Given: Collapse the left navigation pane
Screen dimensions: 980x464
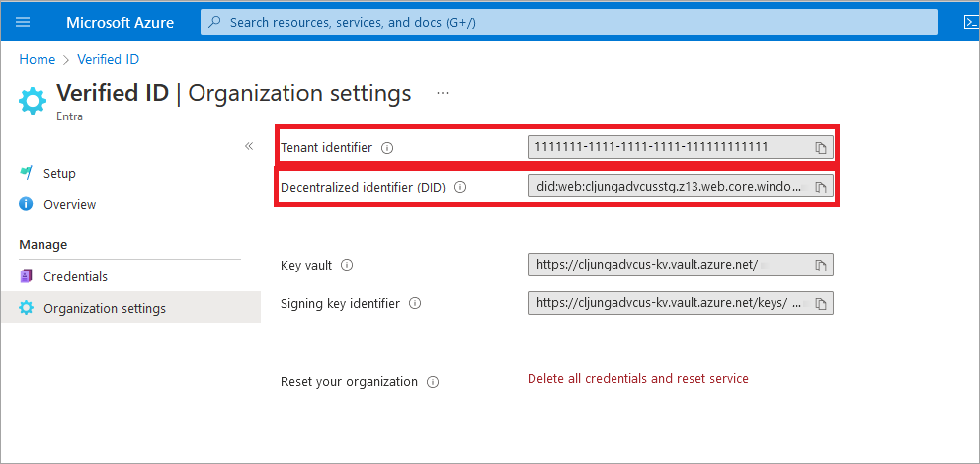Looking at the screenshot, I should (249, 146).
